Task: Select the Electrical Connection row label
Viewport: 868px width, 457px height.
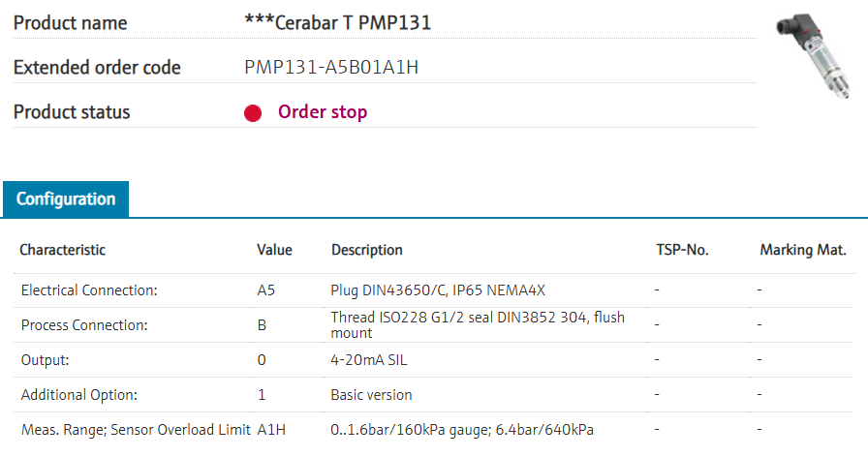Action: (x=89, y=289)
